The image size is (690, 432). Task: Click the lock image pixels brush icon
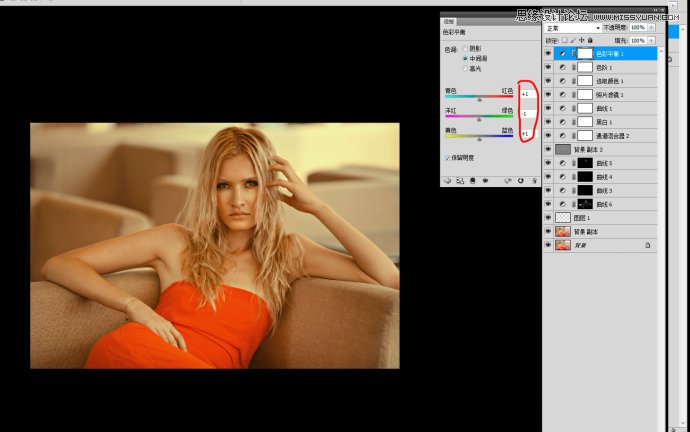click(x=573, y=40)
